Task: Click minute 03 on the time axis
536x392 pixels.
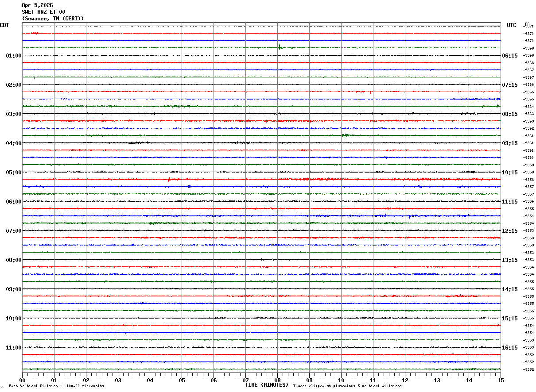Action: tap(118, 380)
